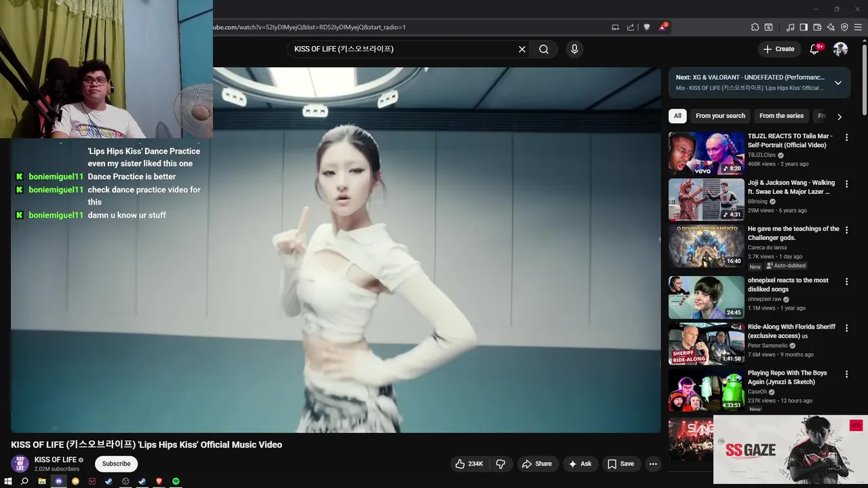Open File Explorer from taskbar
This screenshot has height=488, width=868.
click(41, 481)
